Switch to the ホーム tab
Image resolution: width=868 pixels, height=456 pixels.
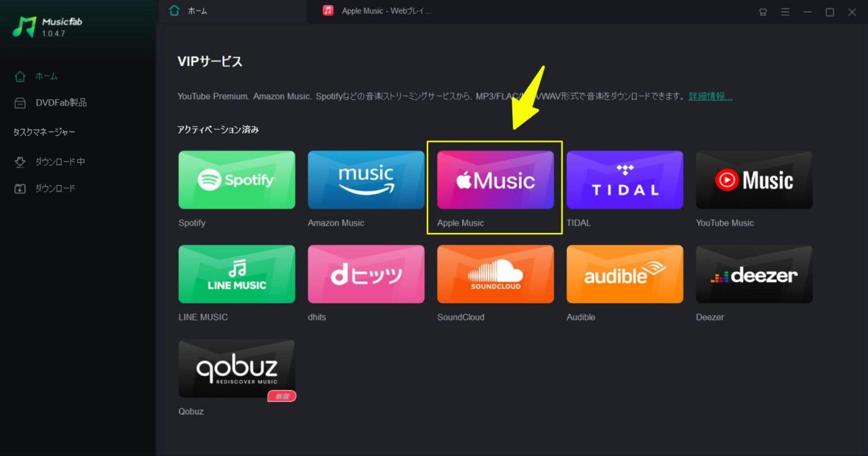(x=232, y=11)
